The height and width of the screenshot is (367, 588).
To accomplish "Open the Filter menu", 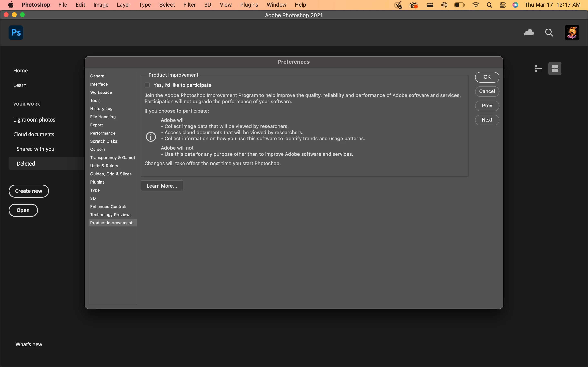I will point(189,5).
